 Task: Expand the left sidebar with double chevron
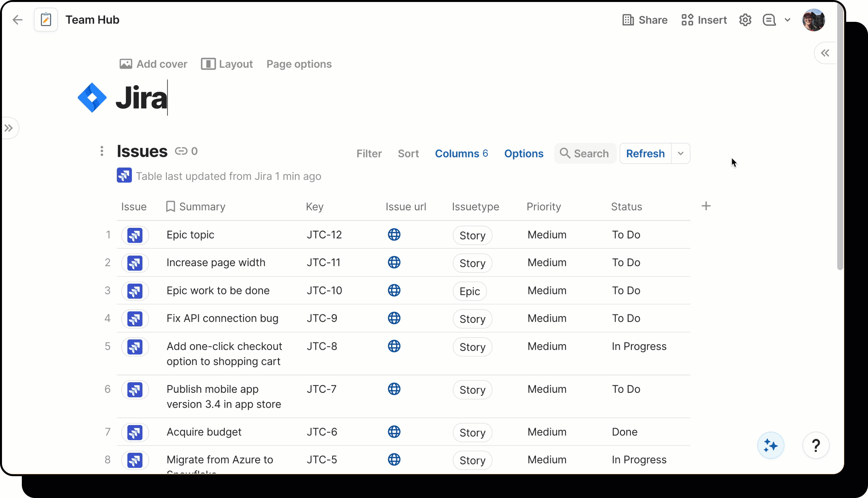tap(9, 128)
